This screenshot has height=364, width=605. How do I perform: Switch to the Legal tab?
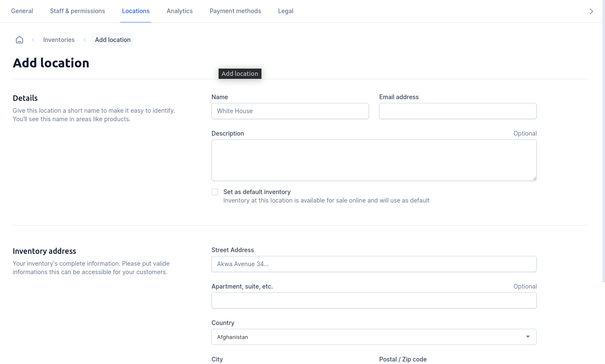click(x=286, y=11)
